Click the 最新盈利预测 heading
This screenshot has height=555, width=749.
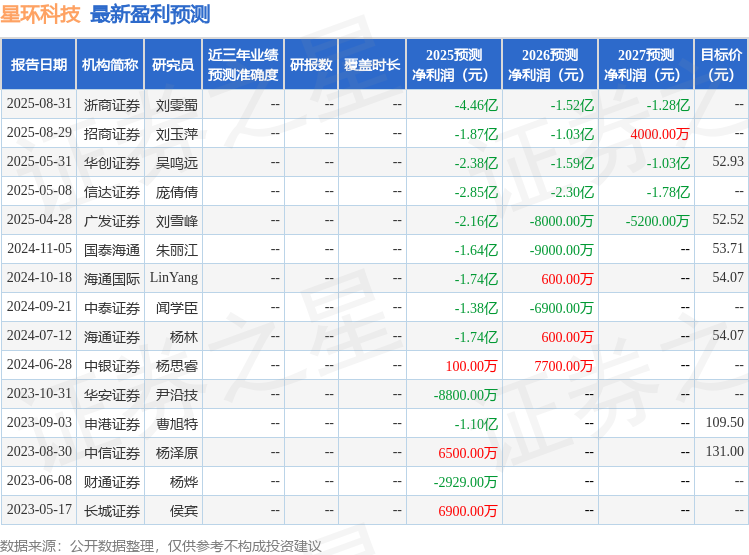150,14
